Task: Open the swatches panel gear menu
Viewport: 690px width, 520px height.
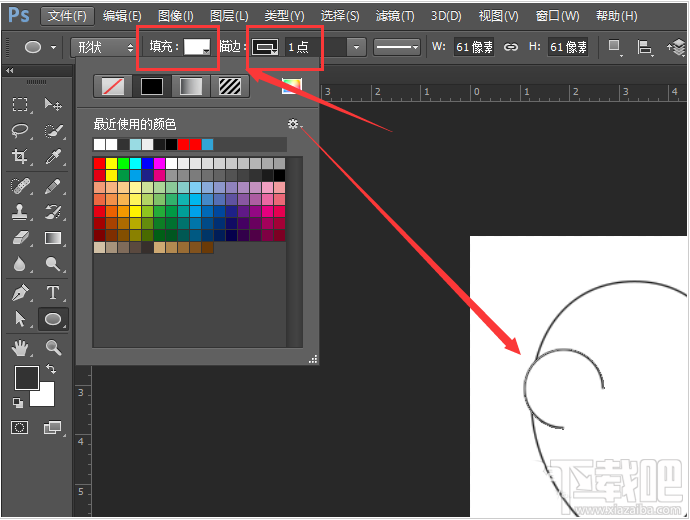Action: [294, 124]
